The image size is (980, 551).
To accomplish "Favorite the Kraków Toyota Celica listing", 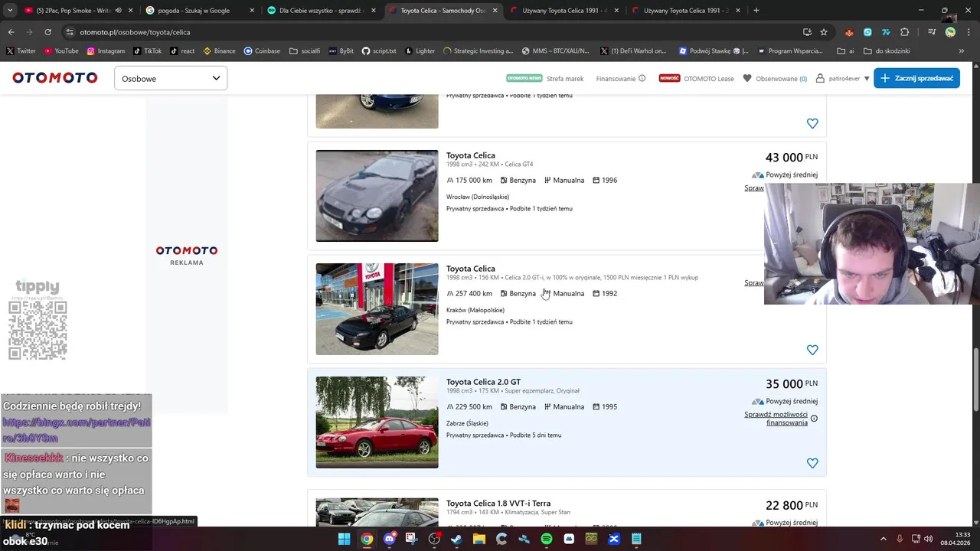I will coord(812,350).
